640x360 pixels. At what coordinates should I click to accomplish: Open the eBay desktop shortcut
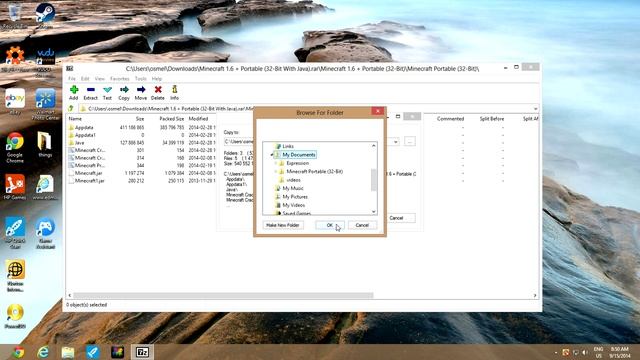click(x=15, y=101)
